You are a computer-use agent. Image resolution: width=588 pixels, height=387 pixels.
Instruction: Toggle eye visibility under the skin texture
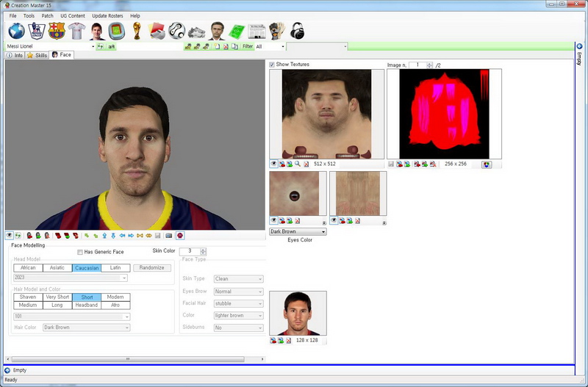coord(334,220)
